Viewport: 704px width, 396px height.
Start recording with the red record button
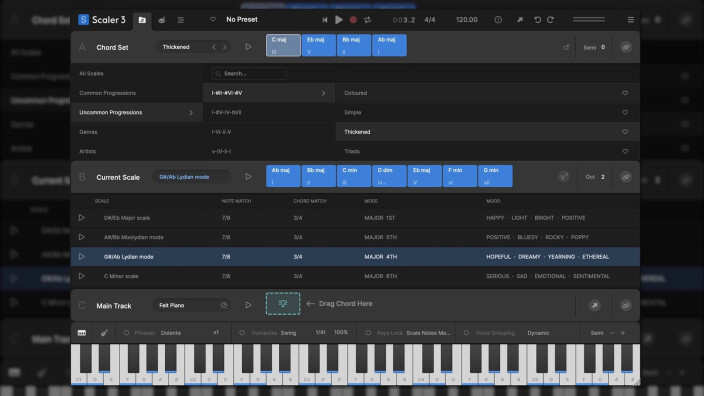pos(353,20)
